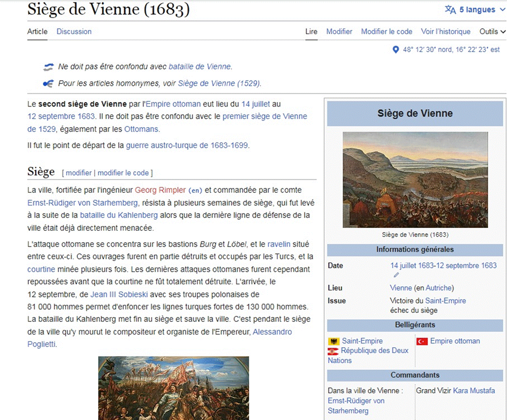The height and width of the screenshot is (420, 507).
Task: Click infobox date 14 juillet 1683-12 septembre 1683
Action: point(443,266)
